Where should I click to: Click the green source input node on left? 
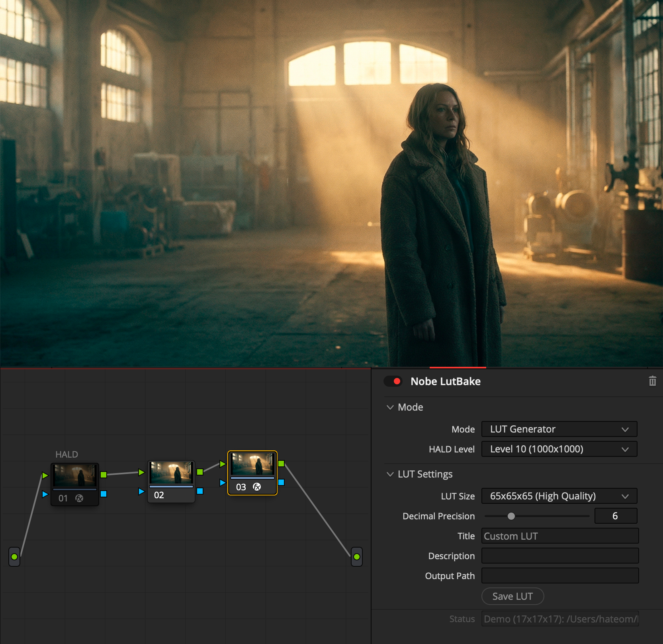pyautogui.click(x=14, y=556)
